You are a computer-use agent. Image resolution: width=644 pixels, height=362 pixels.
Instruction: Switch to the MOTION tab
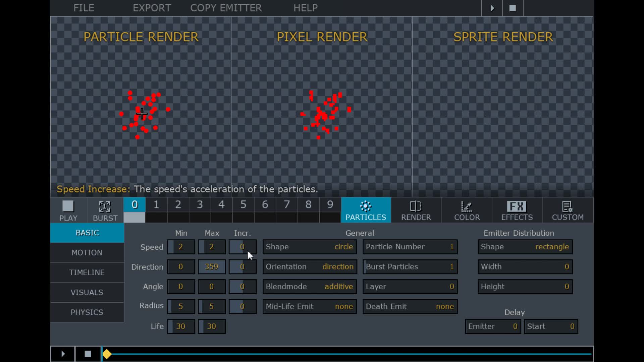tap(87, 253)
